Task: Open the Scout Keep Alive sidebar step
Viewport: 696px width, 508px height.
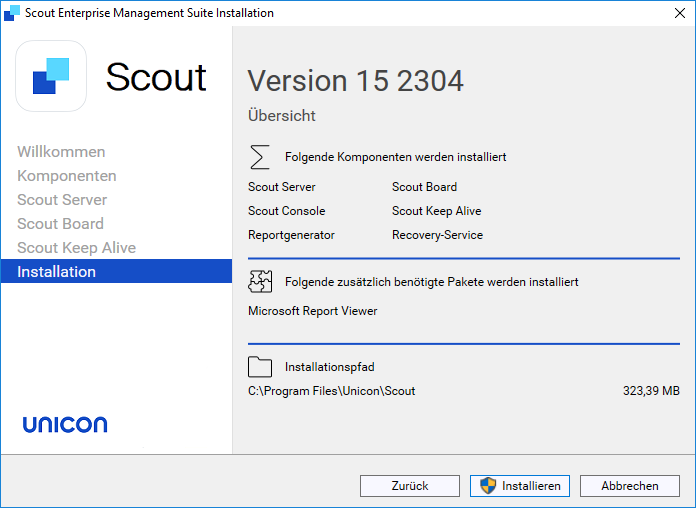Action: (x=76, y=248)
